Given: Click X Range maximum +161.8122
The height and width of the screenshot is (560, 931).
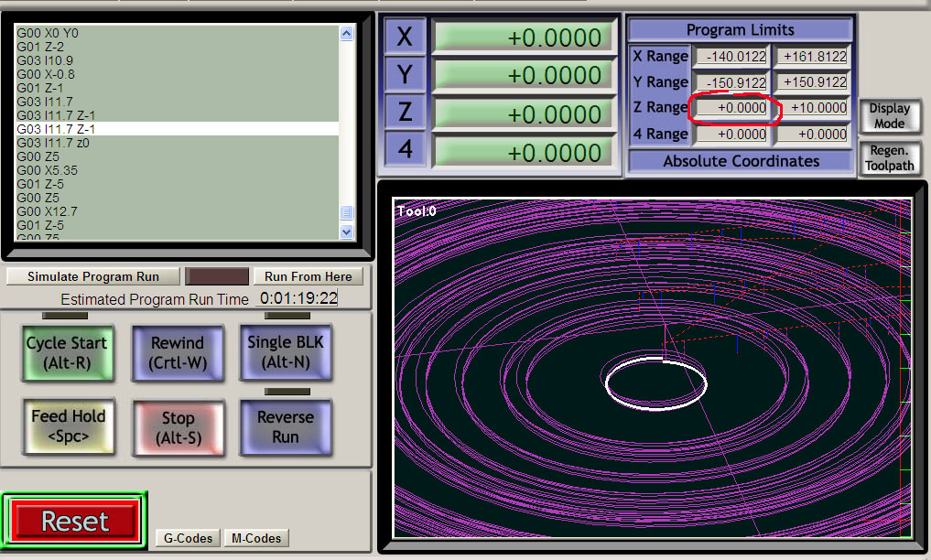Looking at the screenshot, I should tap(812, 57).
